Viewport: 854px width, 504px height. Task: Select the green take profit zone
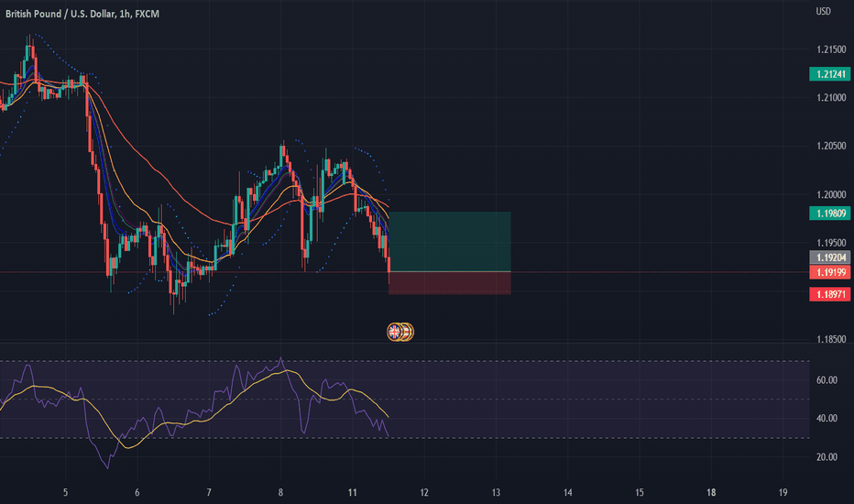450,241
